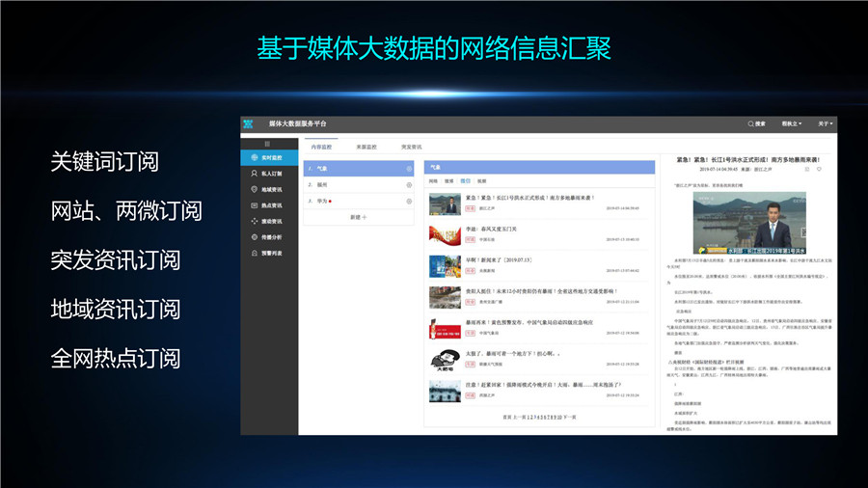Click the platform logo icon in header
Image resolution: width=868 pixels, height=488 pixels.
pos(249,124)
